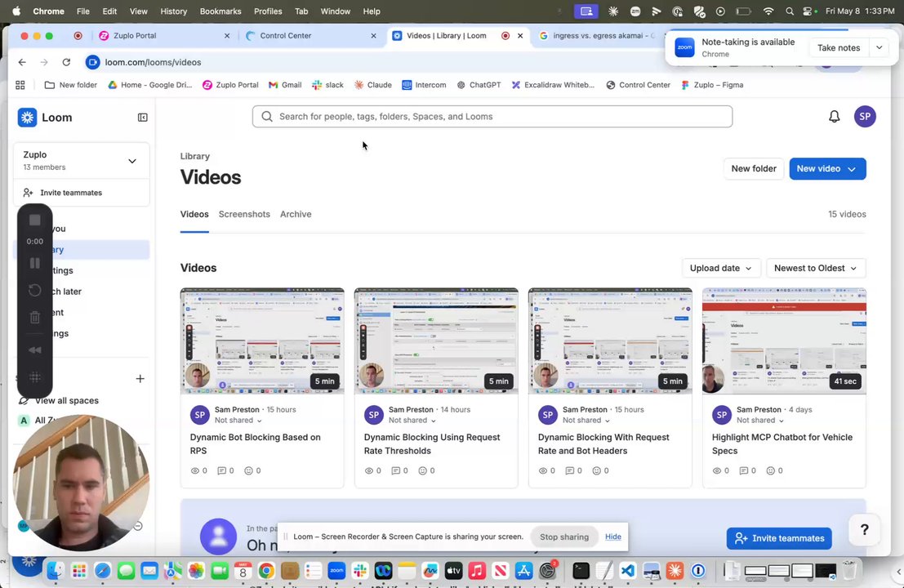Change sharing on Highlight MCP Chatbot video
The width and height of the screenshot is (904, 588).
(x=760, y=421)
